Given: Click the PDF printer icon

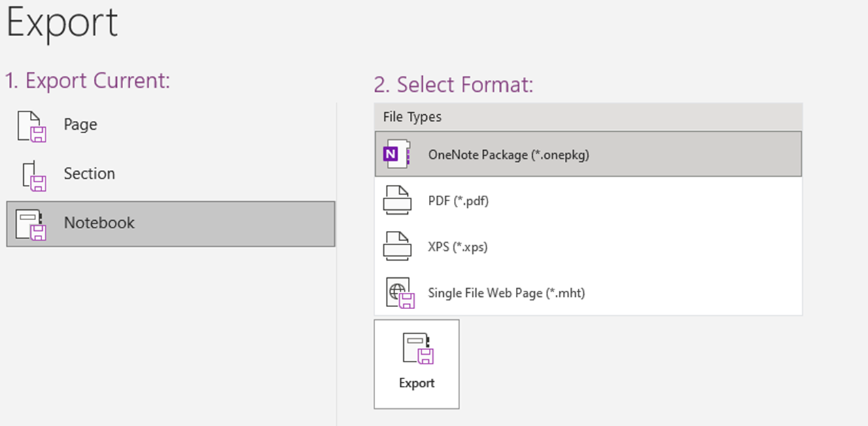Looking at the screenshot, I should coord(398,200).
